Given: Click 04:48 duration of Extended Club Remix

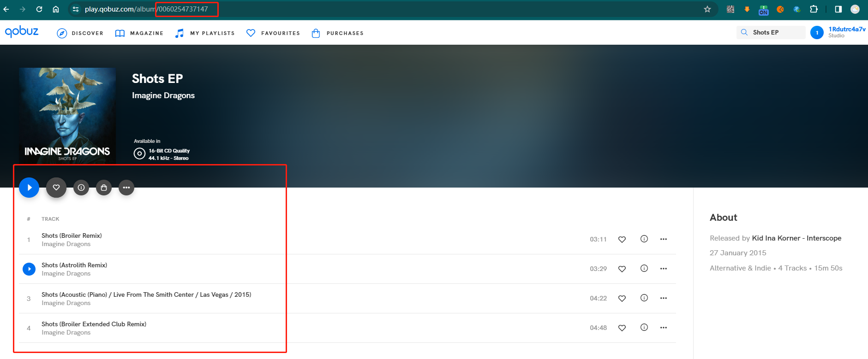Looking at the screenshot, I should (598, 328).
